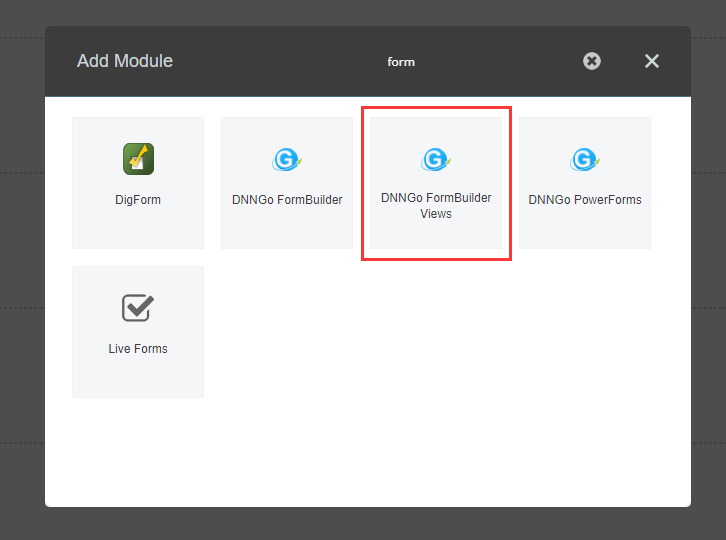Viewport: 726px width, 540px height.
Task: Click the Live Forms checkmark icon
Action: (138, 308)
